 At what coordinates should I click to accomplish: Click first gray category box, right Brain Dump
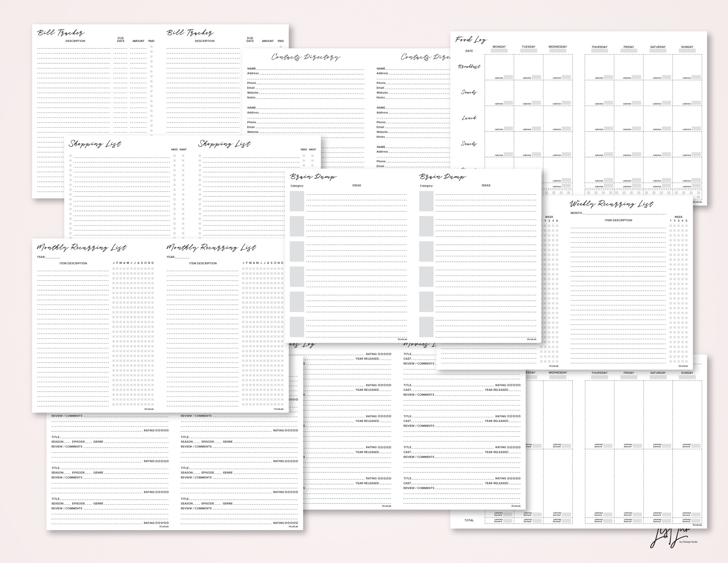click(426, 201)
